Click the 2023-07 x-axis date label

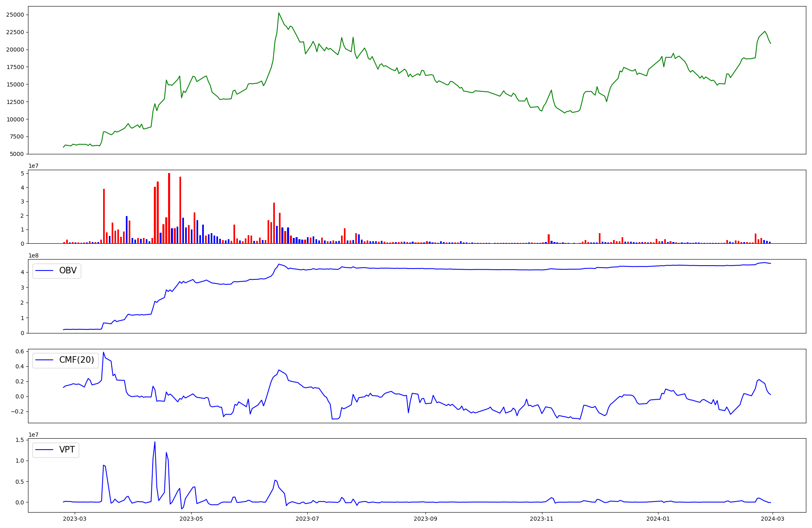point(307,518)
